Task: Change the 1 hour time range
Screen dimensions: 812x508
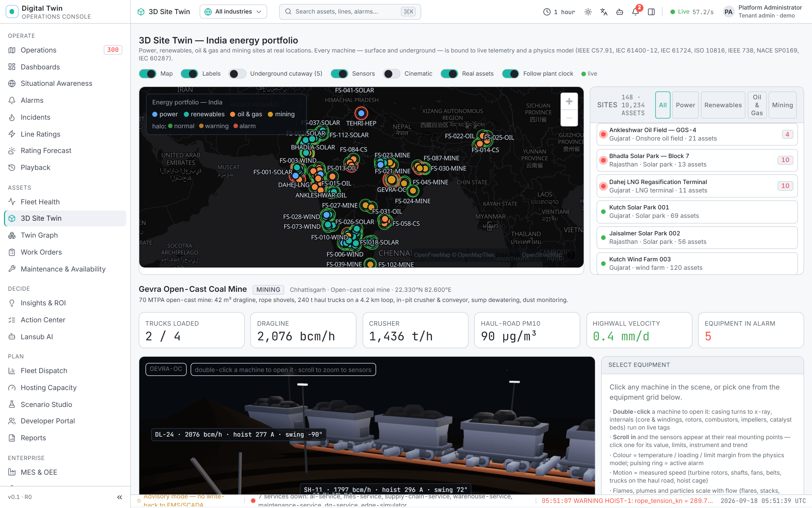Action: [x=559, y=12]
